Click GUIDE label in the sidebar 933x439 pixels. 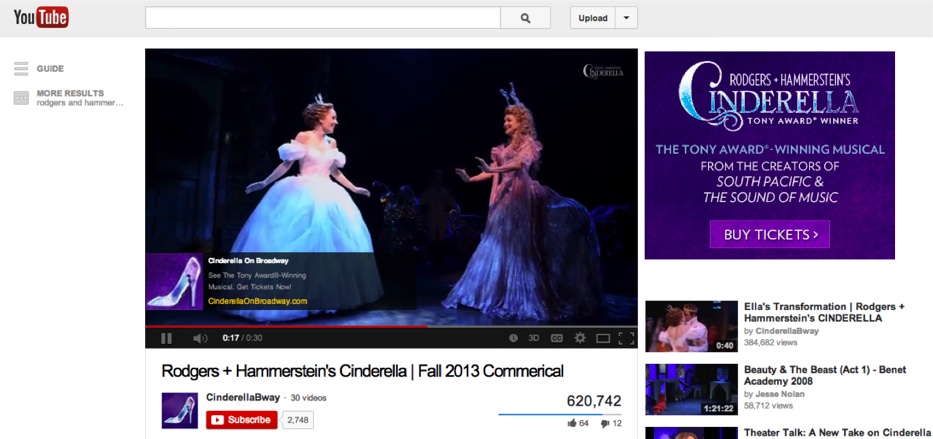(x=50, y=68)
